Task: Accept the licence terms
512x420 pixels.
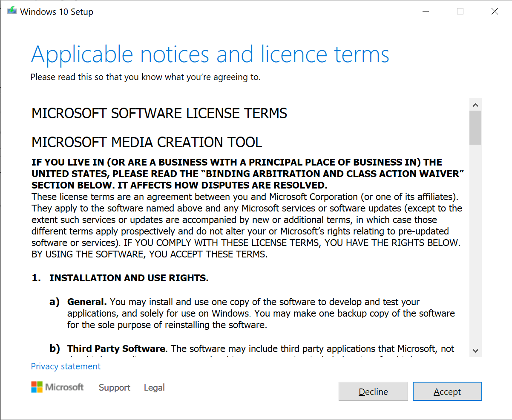Action: (x=447, y=391)
